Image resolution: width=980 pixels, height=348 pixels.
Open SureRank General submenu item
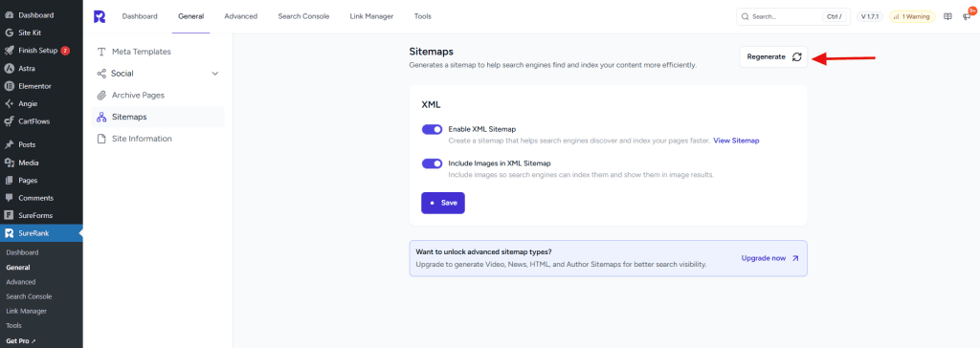point(18,268)
